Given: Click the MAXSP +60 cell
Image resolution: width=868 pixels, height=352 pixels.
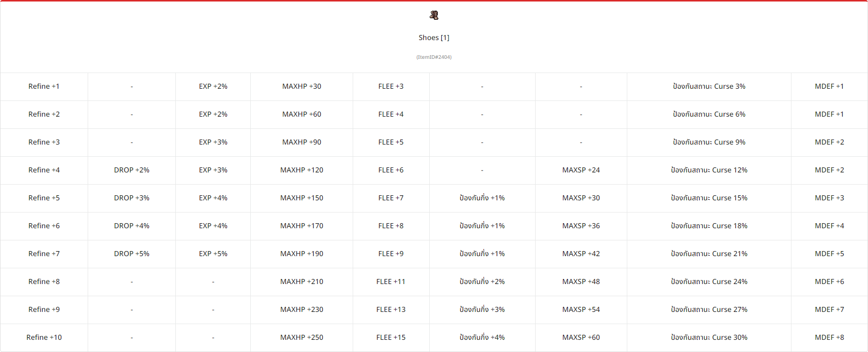Looking at the screenshot, I should pos(581,337).
